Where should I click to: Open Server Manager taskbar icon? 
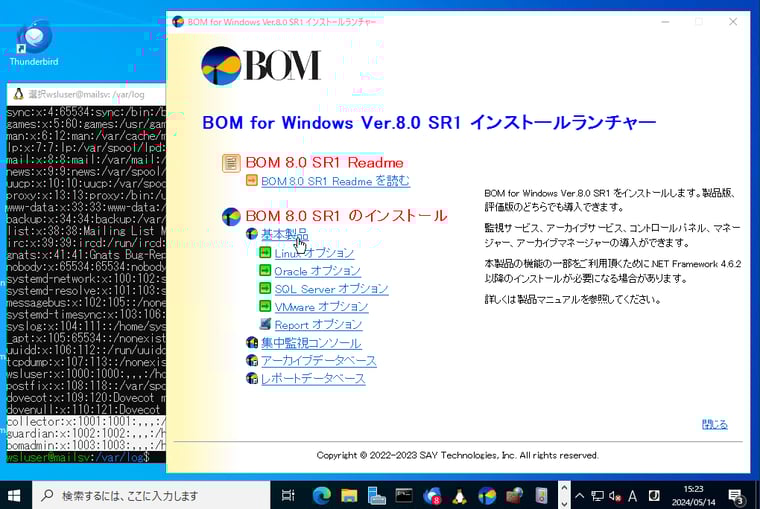(x=376, y=495)
